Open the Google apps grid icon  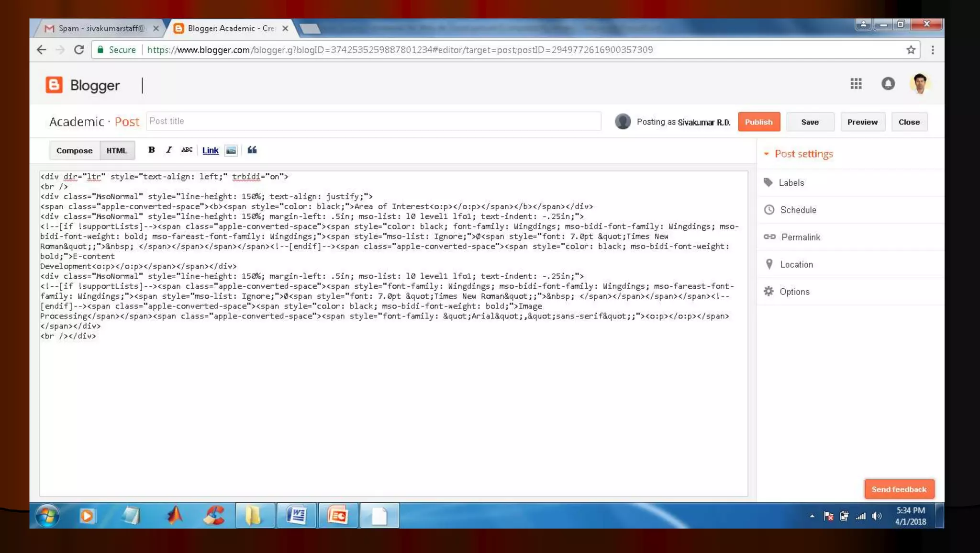pos(856,84)
